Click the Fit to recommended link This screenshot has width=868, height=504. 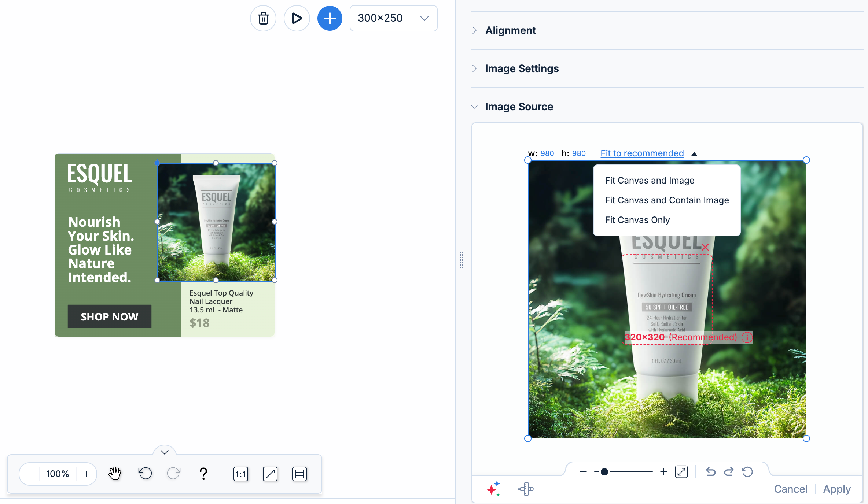point(642,153)
